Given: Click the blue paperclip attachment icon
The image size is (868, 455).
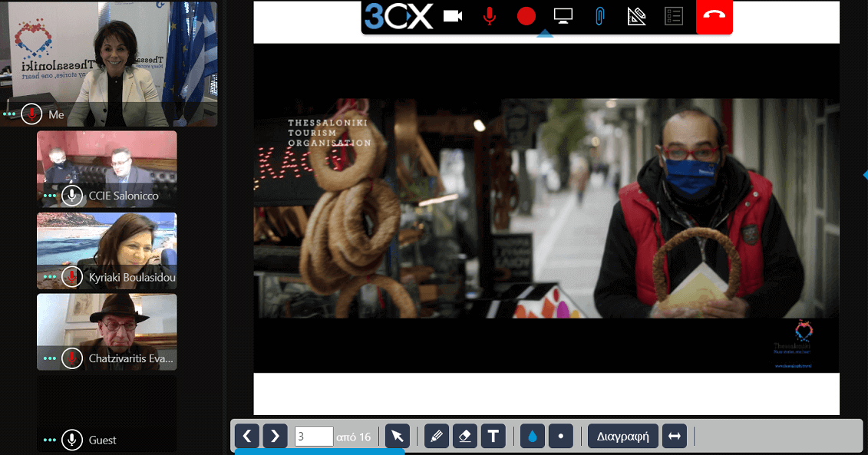Looking at the screenshot, I should click(x=599, y=16).
